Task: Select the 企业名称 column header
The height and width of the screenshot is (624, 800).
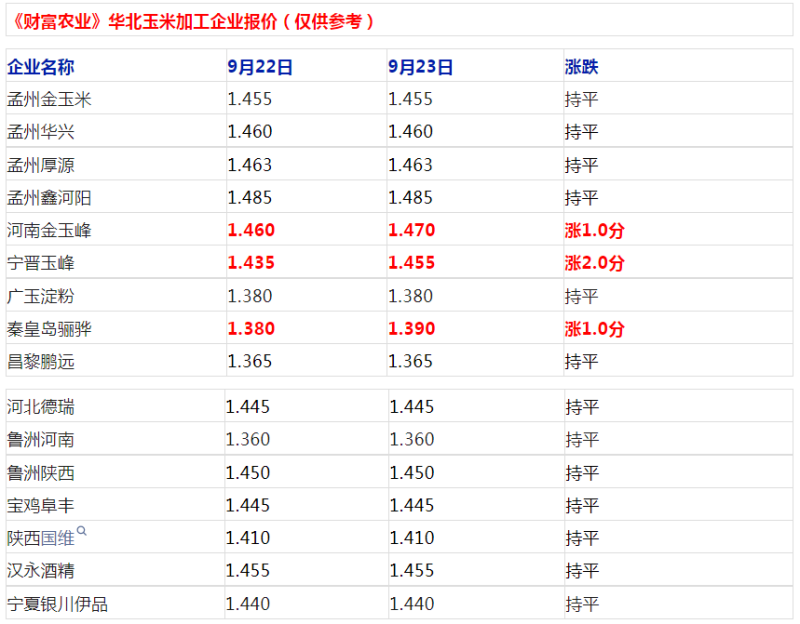Action: 41,67
